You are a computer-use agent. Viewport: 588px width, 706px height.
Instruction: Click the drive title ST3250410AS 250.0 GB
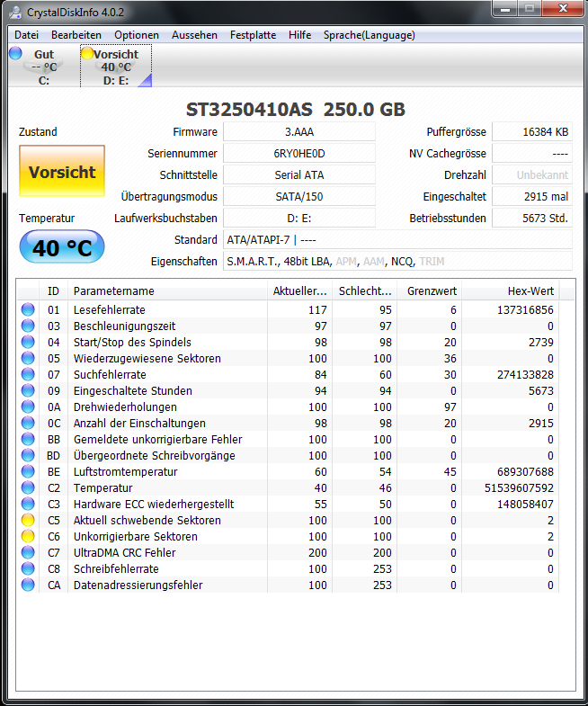pos(296,110)
